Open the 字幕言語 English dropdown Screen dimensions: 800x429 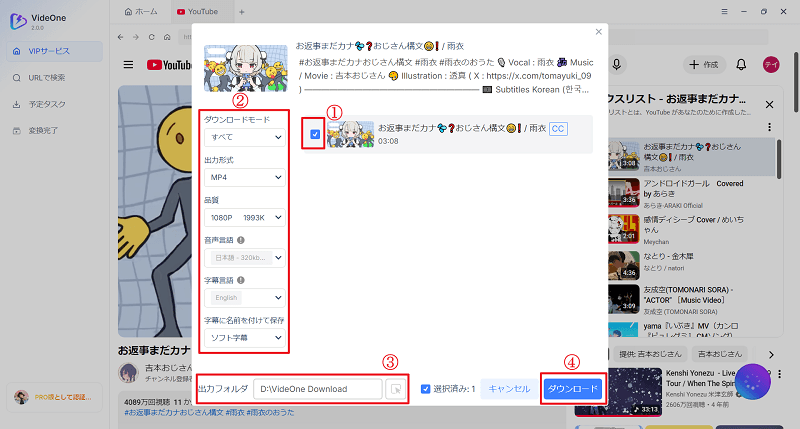(x=245, y=297)
